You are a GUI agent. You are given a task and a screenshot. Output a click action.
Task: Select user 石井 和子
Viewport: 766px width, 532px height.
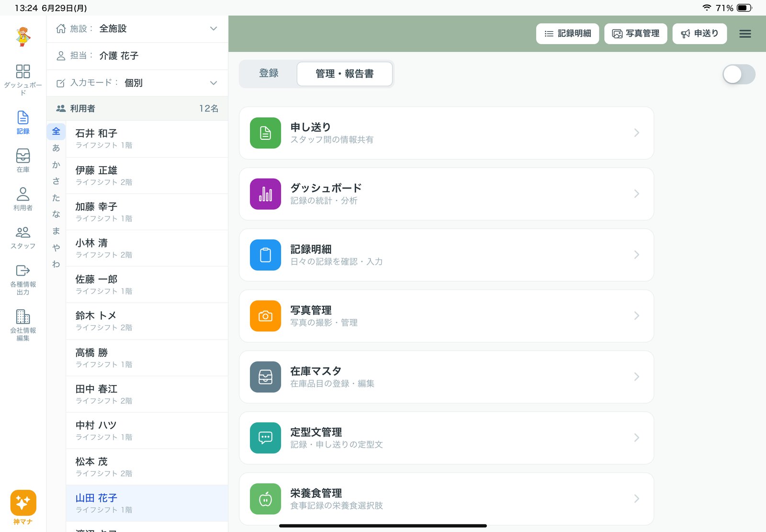147,139
